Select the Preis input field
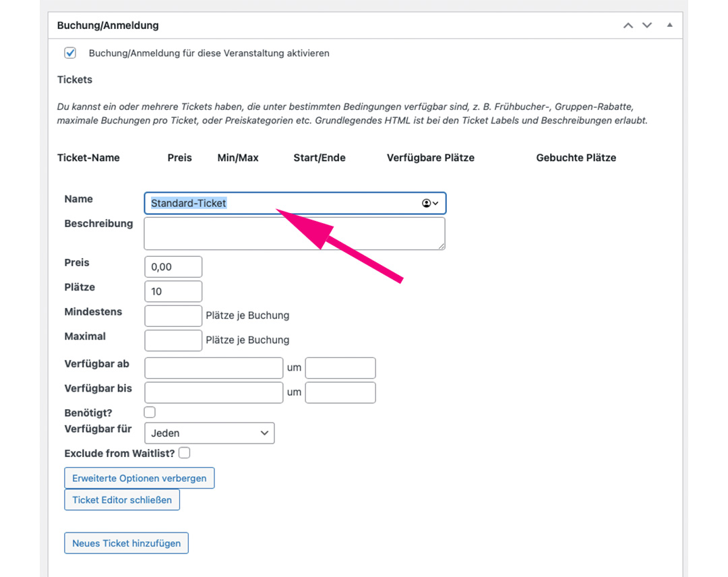 coord(173,267)
